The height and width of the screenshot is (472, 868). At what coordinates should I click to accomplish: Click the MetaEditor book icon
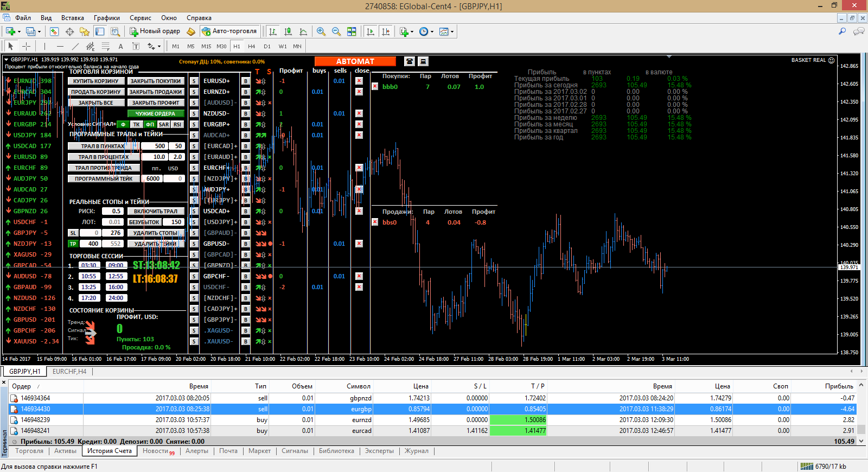pyautogui.click(x=191, y=31)
